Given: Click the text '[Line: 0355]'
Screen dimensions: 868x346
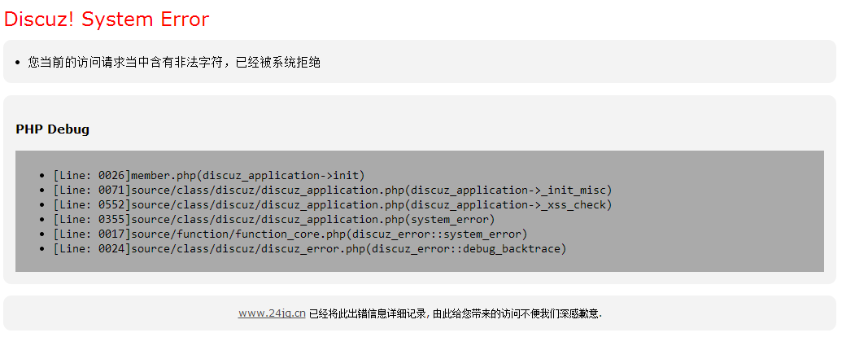Looking at the screenshot, I should [x=92, y=219].
